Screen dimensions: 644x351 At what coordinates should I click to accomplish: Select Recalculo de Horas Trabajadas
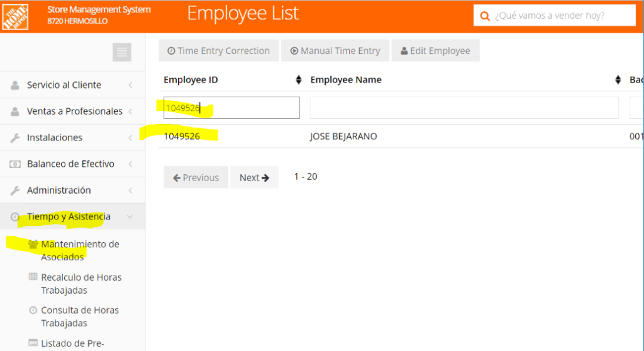(81, 284)
